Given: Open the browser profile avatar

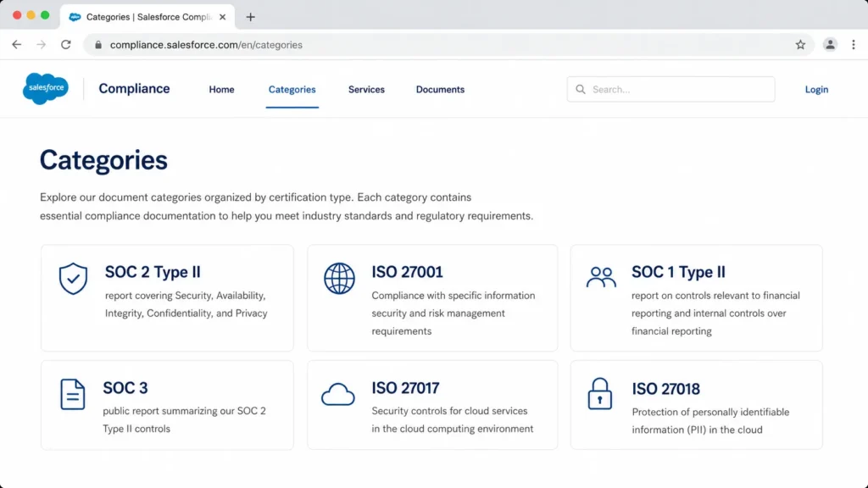Looking at the screenshot, I should [x=830, y=45].
